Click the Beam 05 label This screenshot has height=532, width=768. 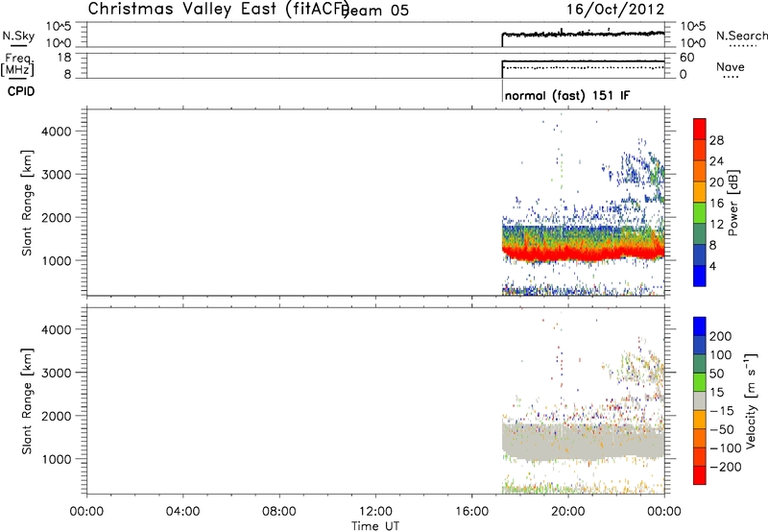374,10
